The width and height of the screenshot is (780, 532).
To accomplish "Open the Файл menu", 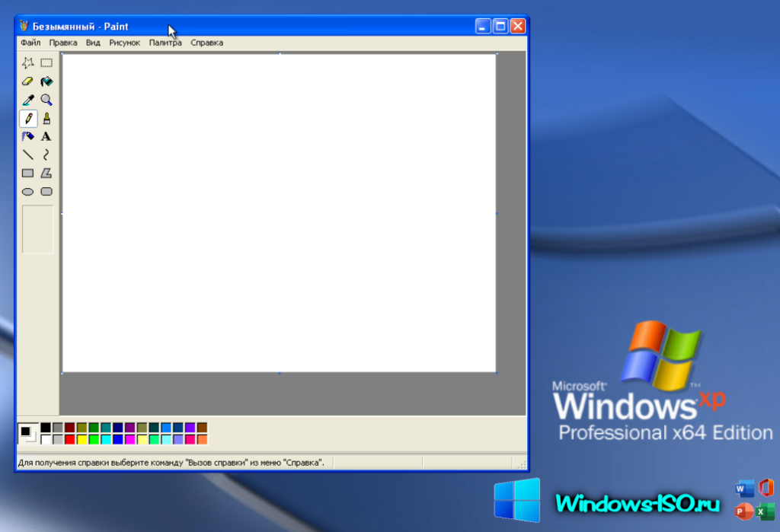I will coord(30,43).
